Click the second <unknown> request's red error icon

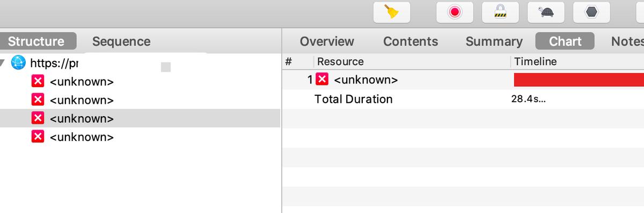[38, 100]
